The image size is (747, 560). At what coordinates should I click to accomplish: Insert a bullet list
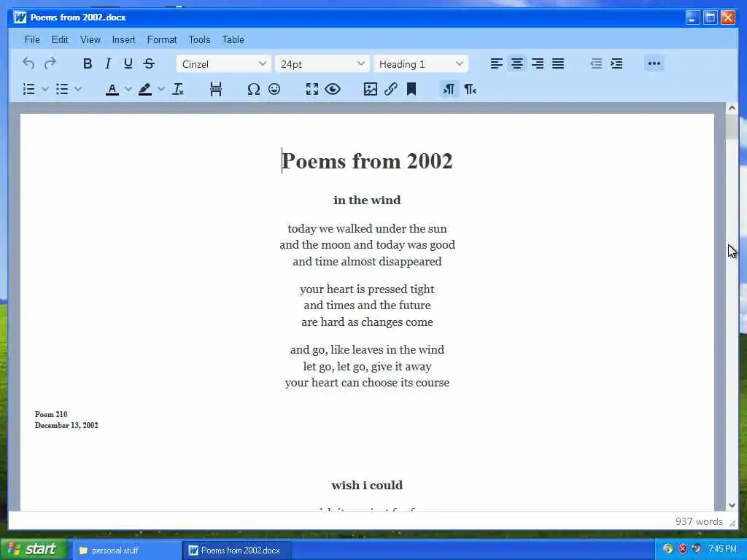tap(62, 89)
